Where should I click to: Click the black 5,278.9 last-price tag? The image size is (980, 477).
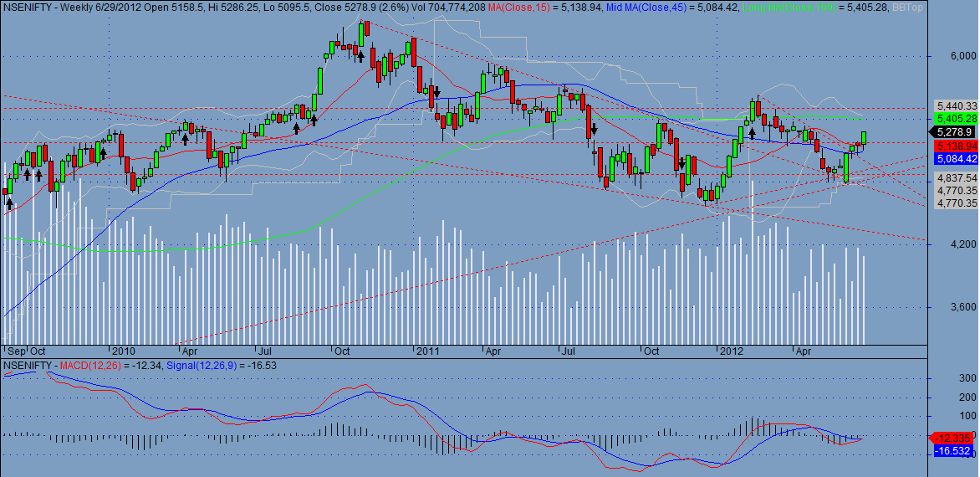(x=952, y=132)
